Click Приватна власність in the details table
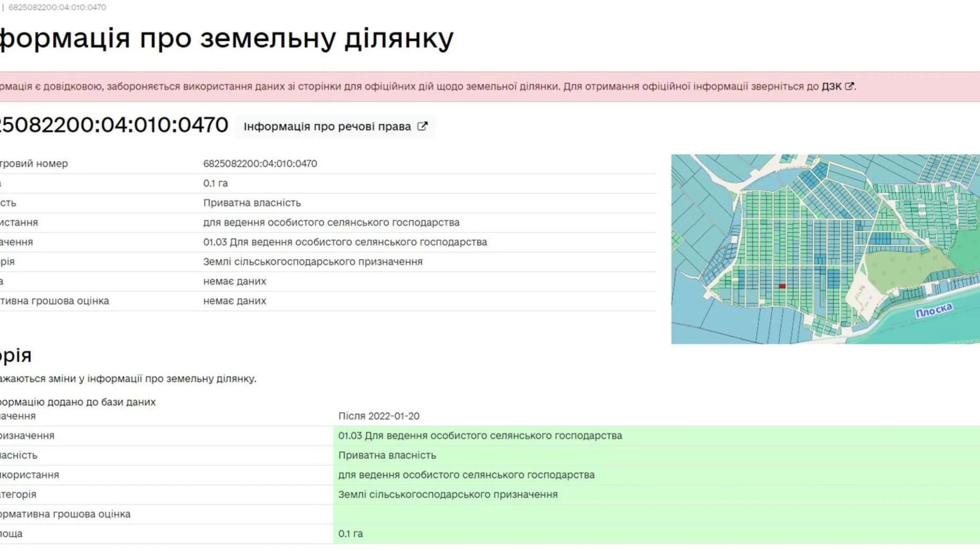This screenshot has height=551, width=980. [252, 203]
